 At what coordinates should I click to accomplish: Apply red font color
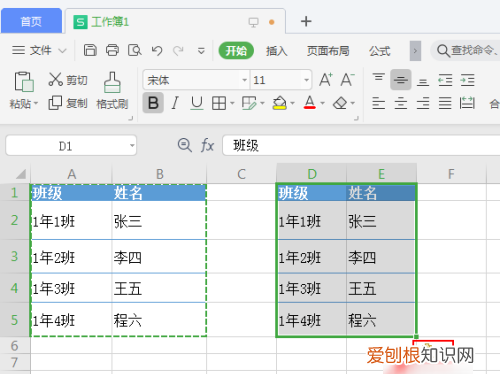310,103
